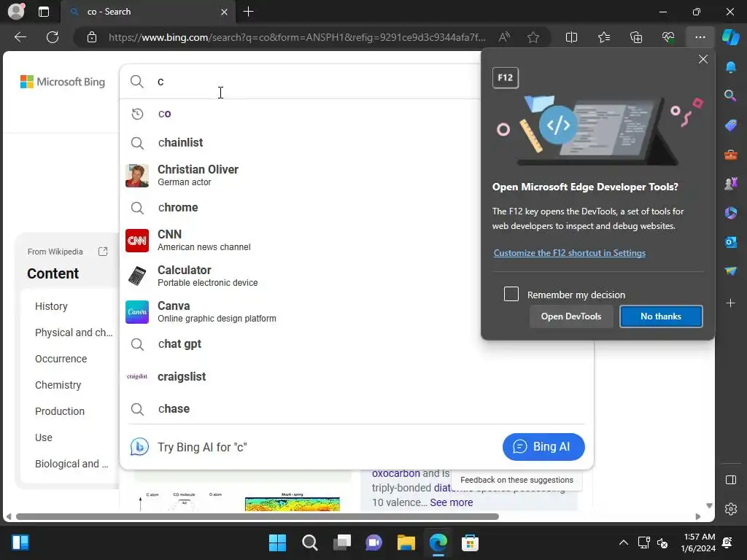Open taskbar Search
This screenshot has height=560, width=747.
[309, 542]
